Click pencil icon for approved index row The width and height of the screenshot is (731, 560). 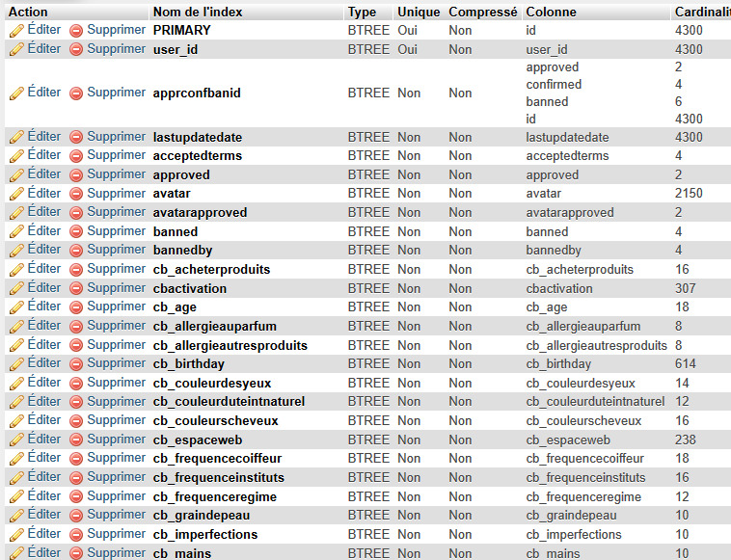[16, 175]
